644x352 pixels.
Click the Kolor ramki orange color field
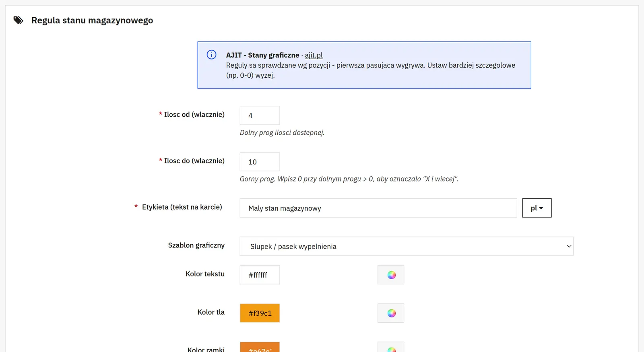260,347
